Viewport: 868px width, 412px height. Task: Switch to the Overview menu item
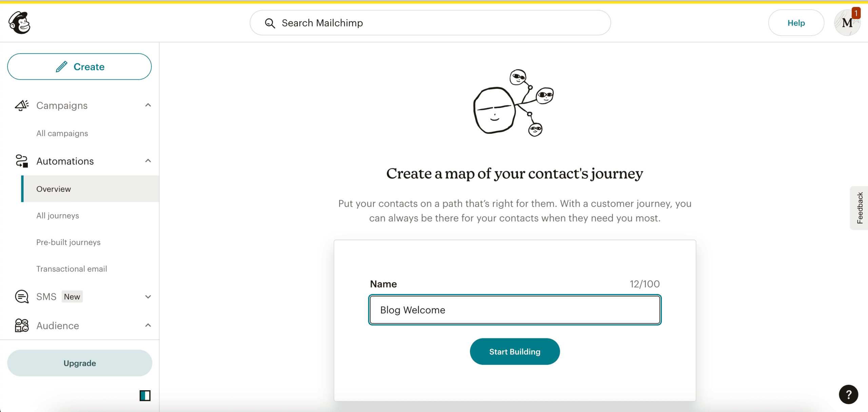(54, 189)
